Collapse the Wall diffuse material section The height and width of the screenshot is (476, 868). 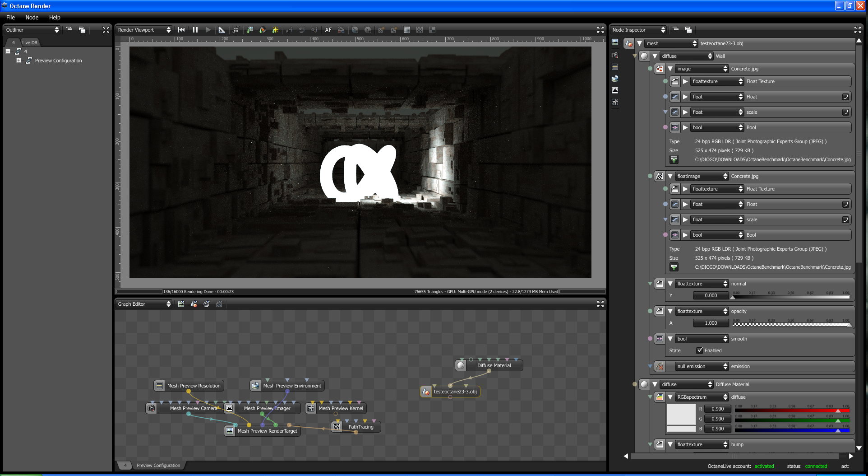[655, 56]
